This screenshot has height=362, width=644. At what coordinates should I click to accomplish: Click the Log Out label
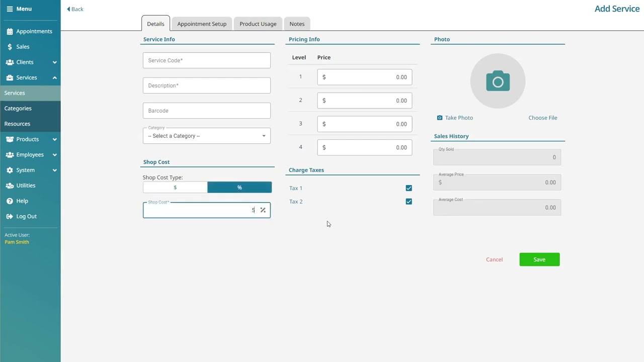coord(26,217)
